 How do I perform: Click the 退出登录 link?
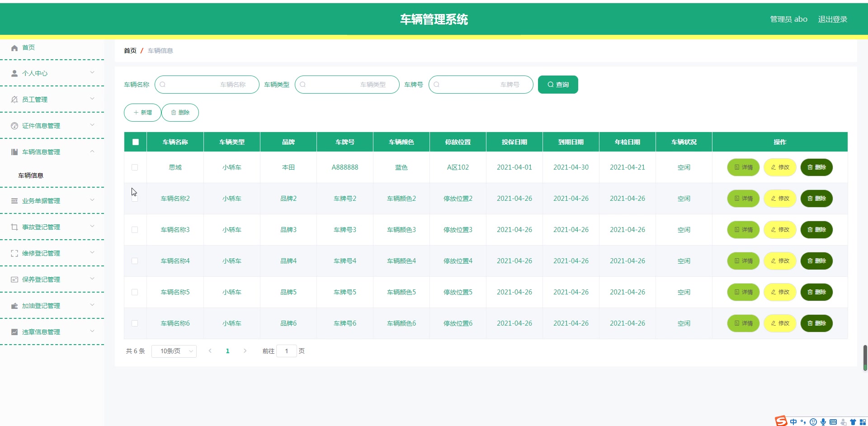pos(833,19)
